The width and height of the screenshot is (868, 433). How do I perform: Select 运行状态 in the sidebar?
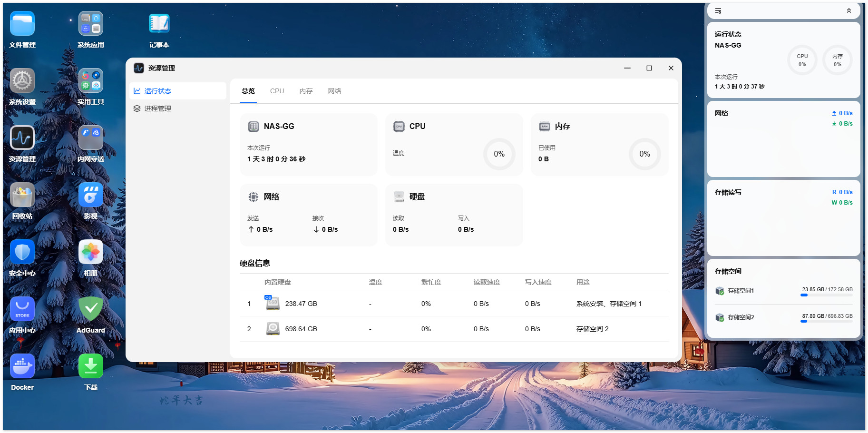click(178, 91)
